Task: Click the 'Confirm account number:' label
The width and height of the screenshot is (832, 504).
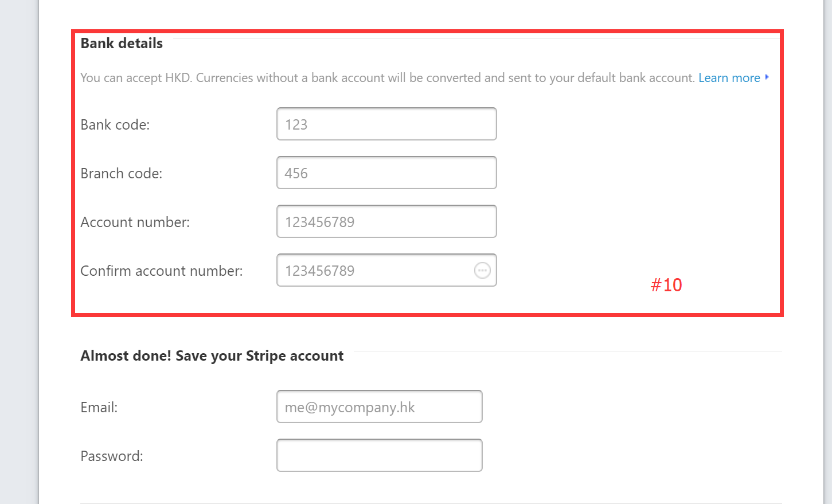Action: click(162, 271)
